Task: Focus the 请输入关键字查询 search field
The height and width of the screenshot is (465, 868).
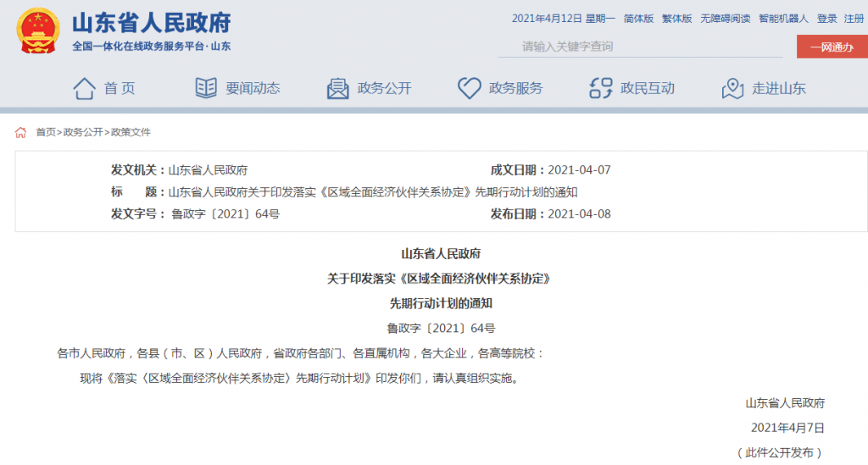Action: click(x=641, y=47)
